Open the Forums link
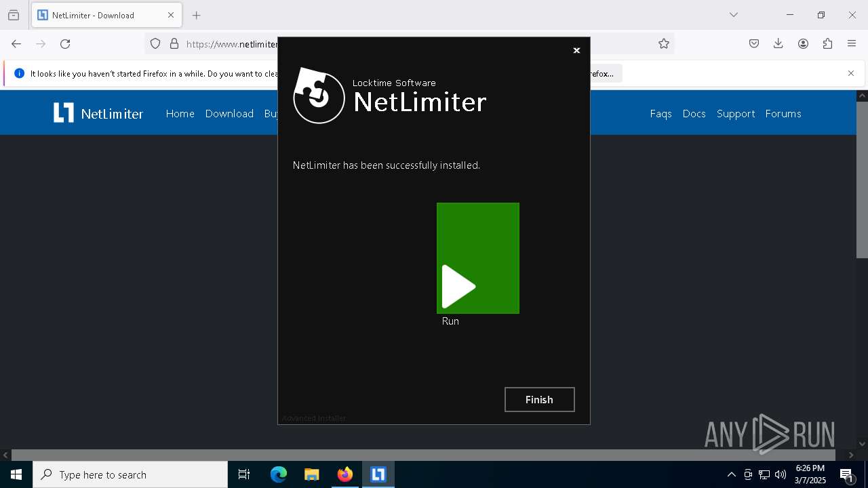This screenshot has width=868, height=488. point(783,114)
